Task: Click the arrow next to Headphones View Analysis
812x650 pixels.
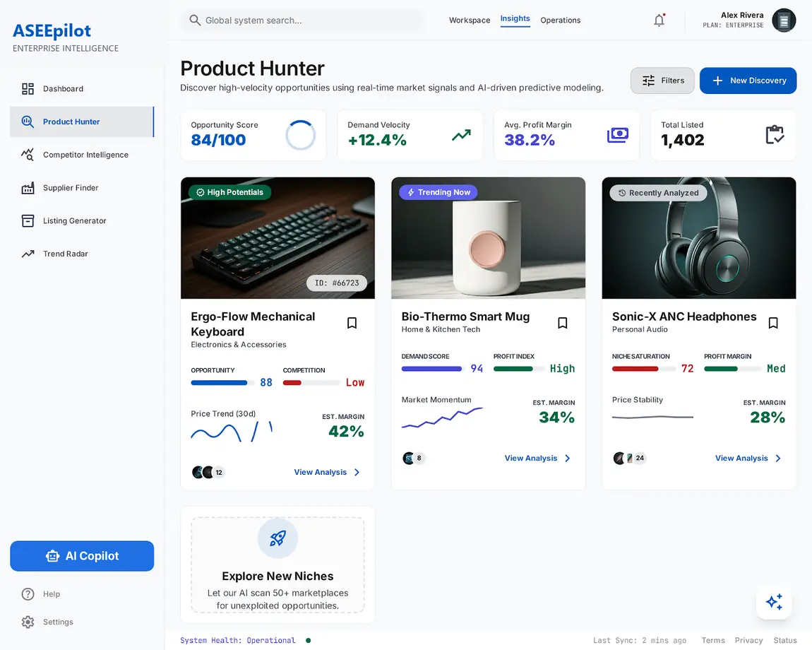Action: tap(778, 459)
